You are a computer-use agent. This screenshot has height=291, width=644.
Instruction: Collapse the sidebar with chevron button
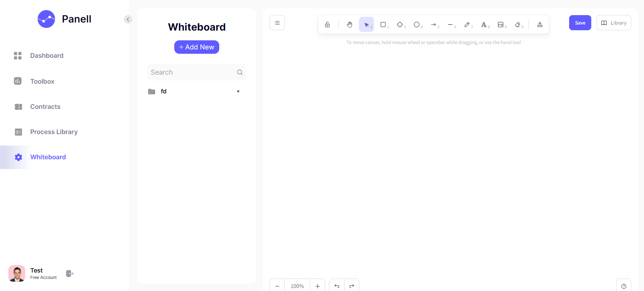click(128, 19)
